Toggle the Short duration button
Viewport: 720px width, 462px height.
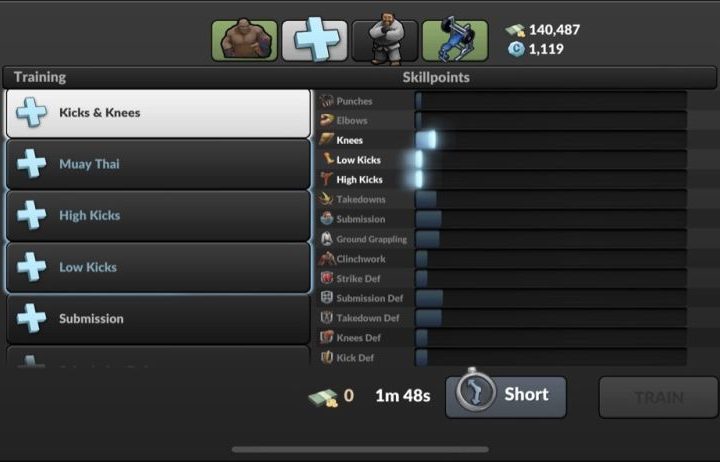[x=506, y=397]
